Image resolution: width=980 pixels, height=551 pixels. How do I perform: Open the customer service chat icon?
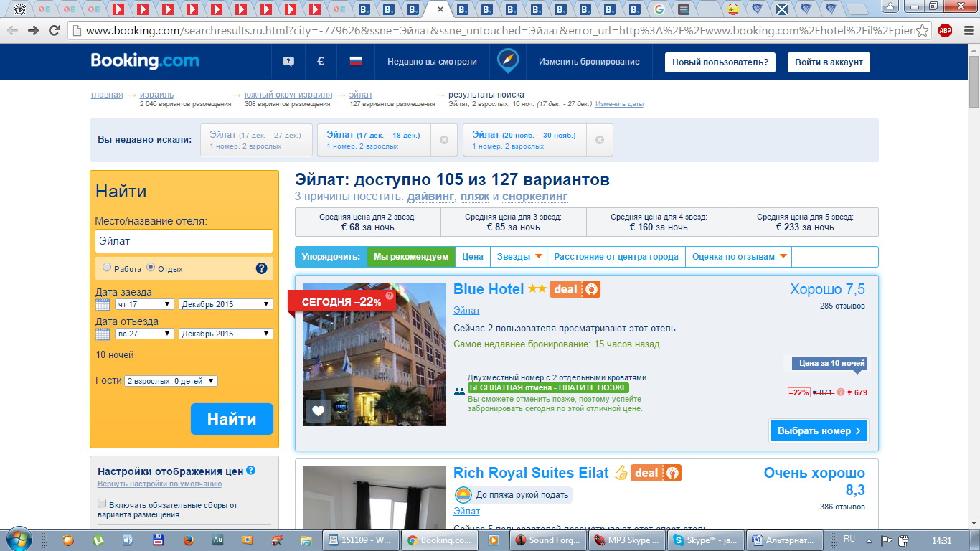click(288, 62)
